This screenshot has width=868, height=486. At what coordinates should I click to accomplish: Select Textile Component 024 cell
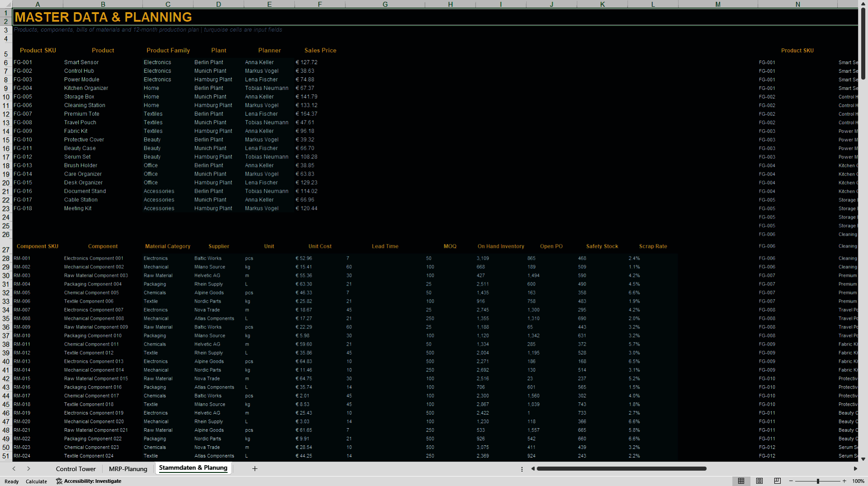pyautogui.click(x=103, y=456)
